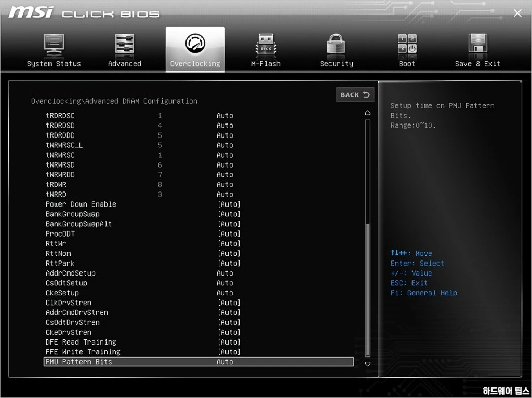Screen dimensions: 532x398
Task: Select the tWRWRSC Auto value field
Action: (x=224, y=155)
